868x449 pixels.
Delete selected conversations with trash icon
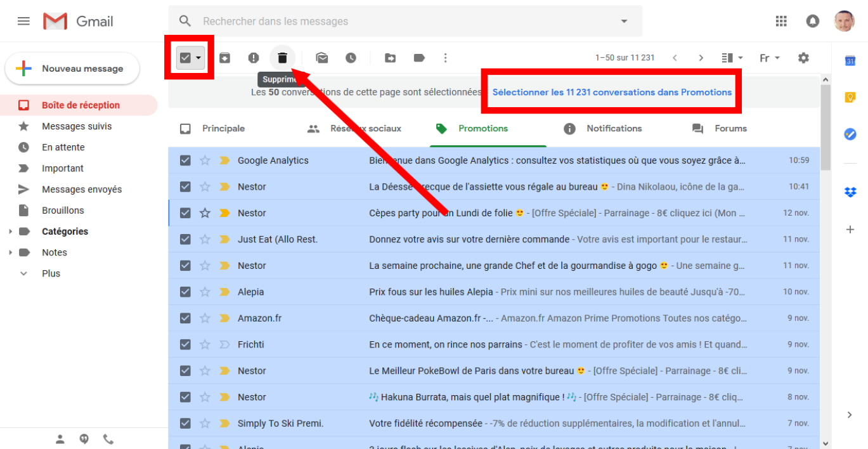tap(283, 58)
